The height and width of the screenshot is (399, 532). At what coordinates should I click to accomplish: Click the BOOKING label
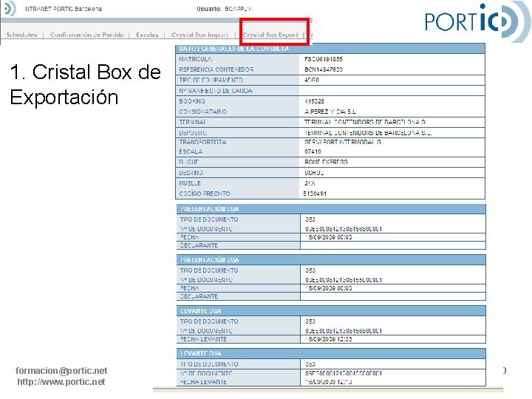point(192,101)
